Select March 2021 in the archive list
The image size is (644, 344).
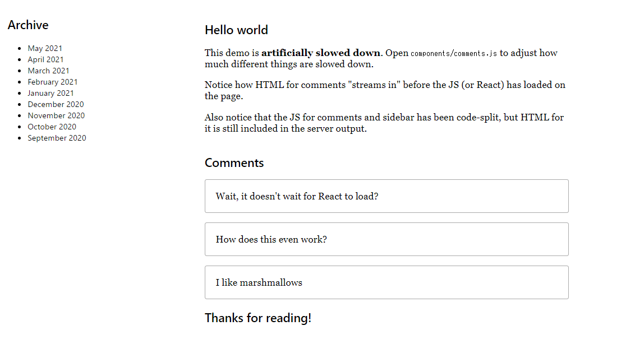48,71
